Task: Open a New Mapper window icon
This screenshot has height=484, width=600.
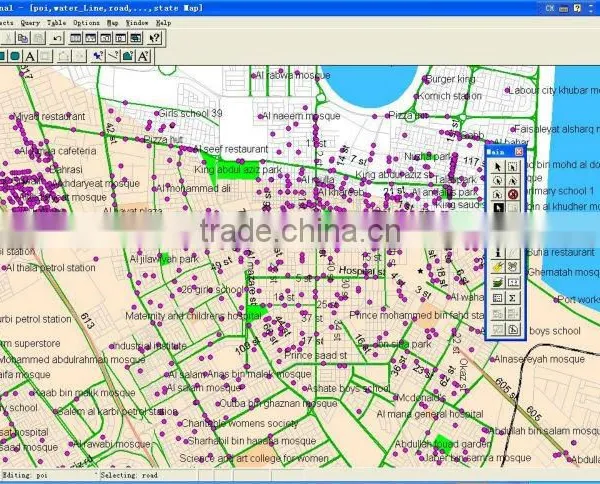Action: (91, 38)
